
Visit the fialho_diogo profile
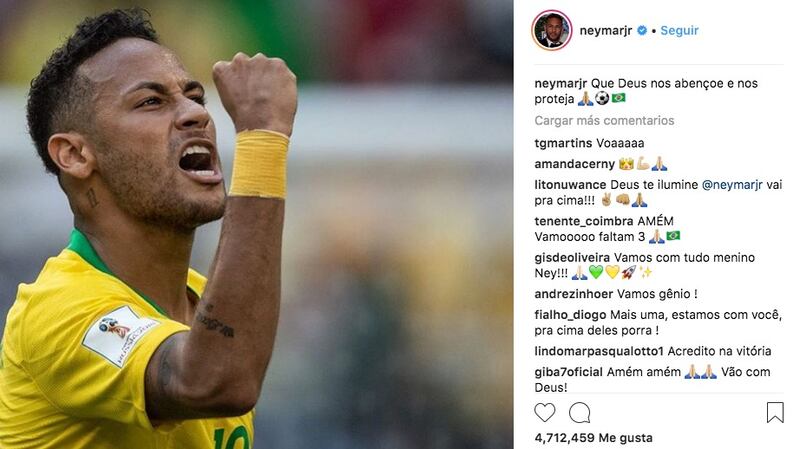click(x=570, y=315)
